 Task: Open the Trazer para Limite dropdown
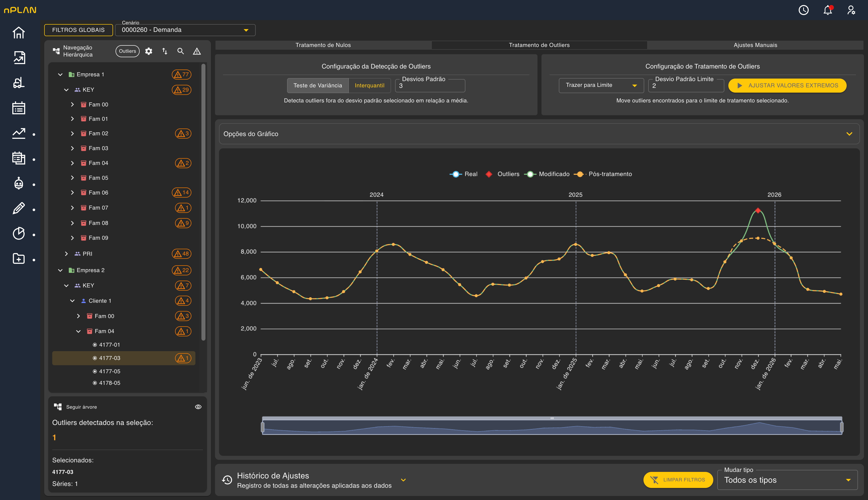(601, 85)
